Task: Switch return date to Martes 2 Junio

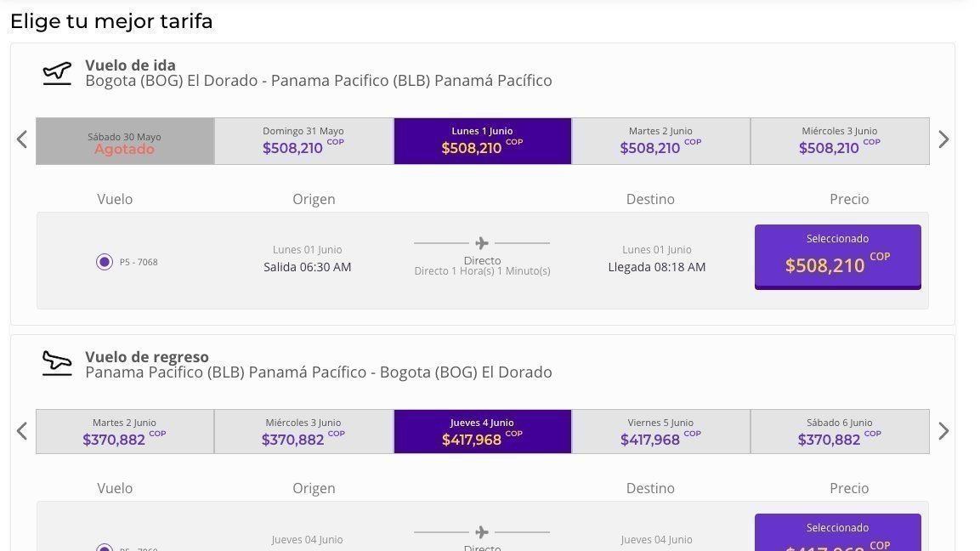Action: pos(124,432)
